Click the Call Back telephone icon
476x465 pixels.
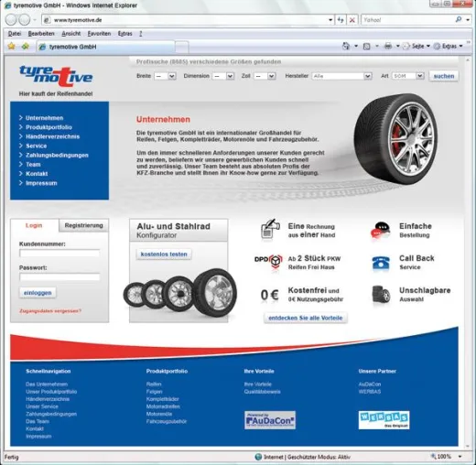point(381,264)
